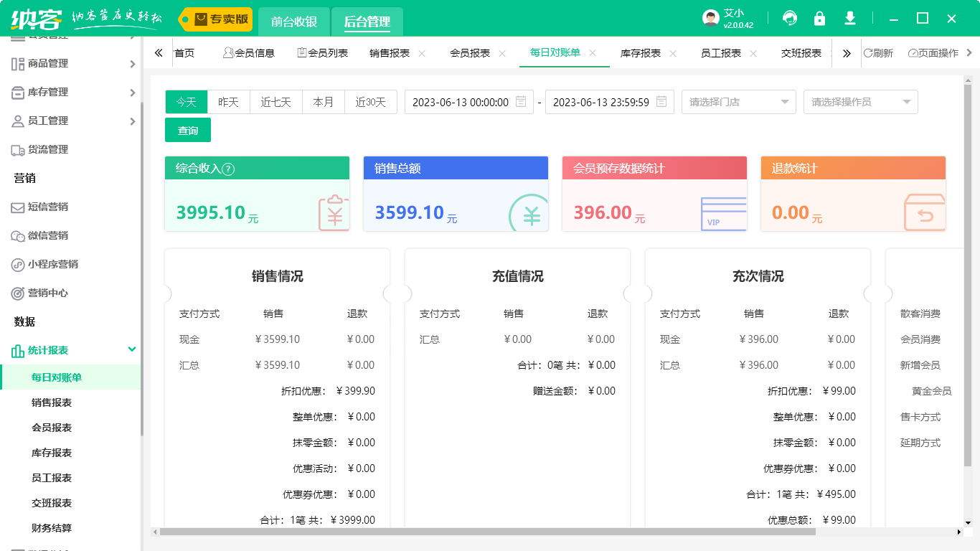The image size is (980, 551).
Task: Click the lock screen icon in title bar
Action: click(x=819, y=19)
